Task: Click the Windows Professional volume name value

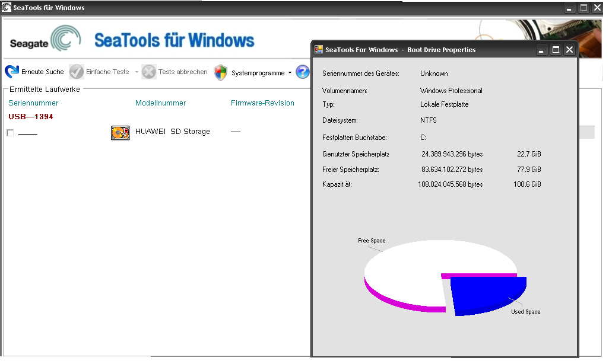Action: pyautogui.click(x=451, y=91)
